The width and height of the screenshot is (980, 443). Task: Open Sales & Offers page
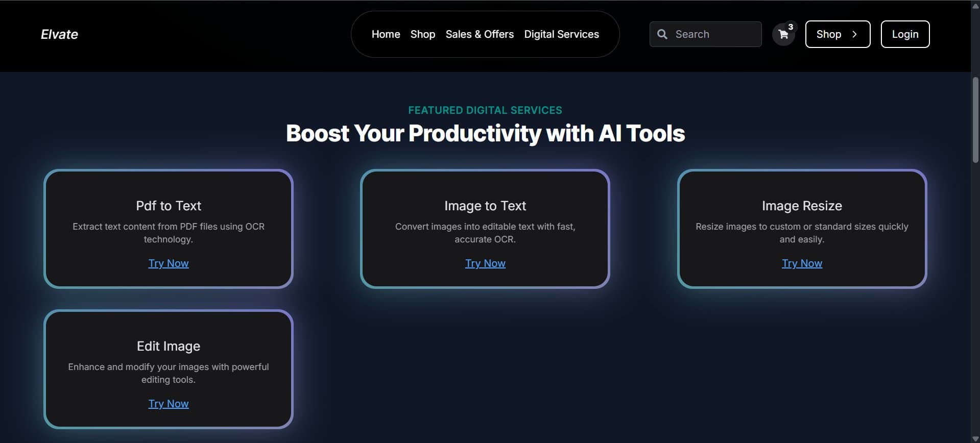[480, 34]
